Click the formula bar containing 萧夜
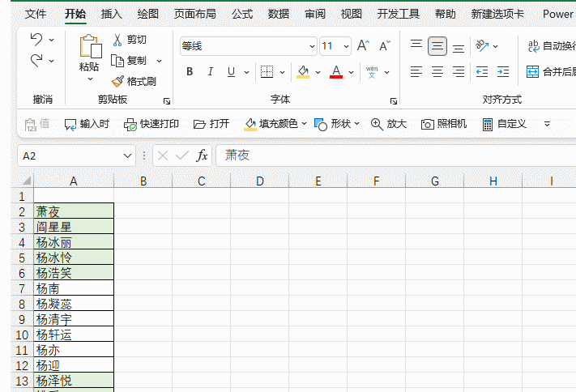576x392 pixels. 396,156
